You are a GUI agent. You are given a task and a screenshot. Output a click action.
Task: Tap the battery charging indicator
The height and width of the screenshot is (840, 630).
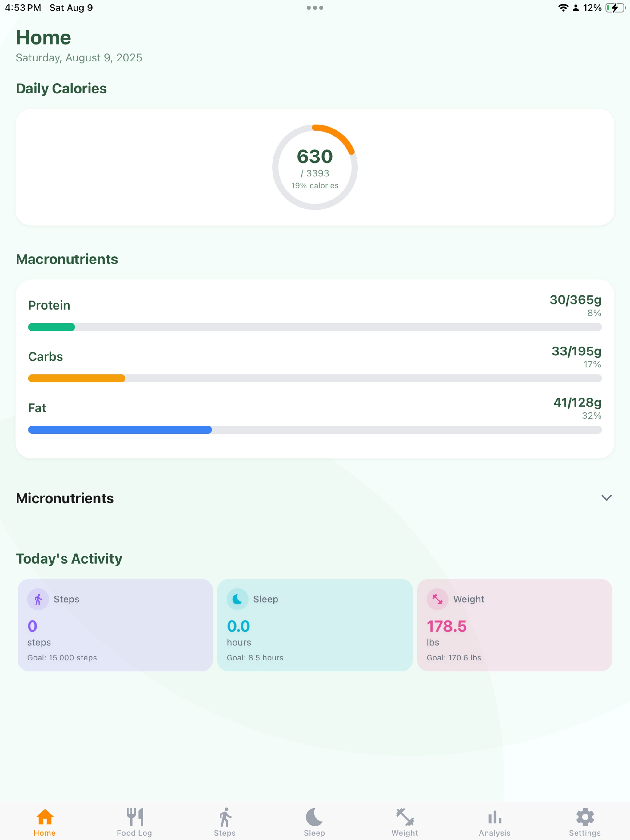[x=616, y=8]
